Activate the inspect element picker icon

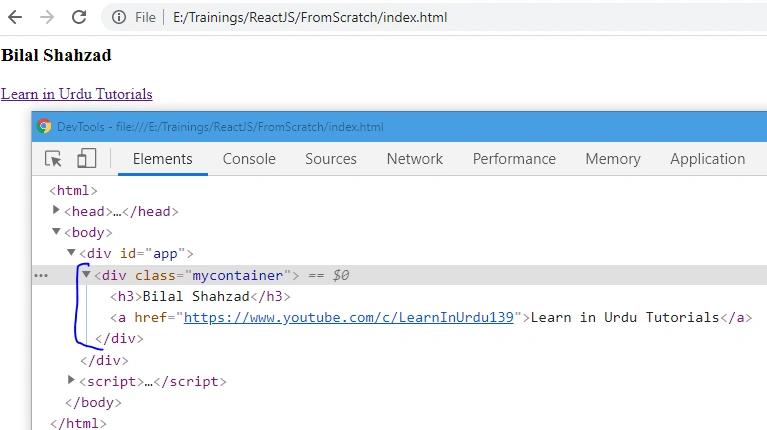[53, 159]
